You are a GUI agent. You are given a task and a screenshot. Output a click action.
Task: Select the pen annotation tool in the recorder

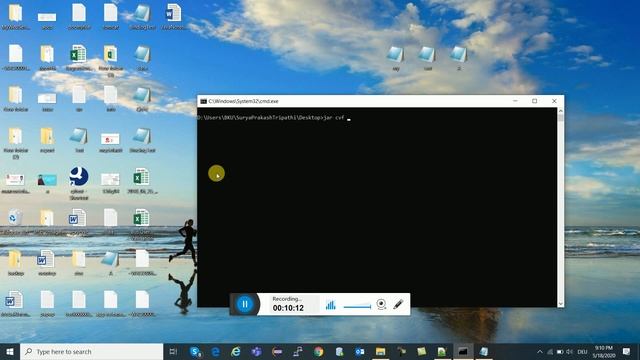[398, 304]
